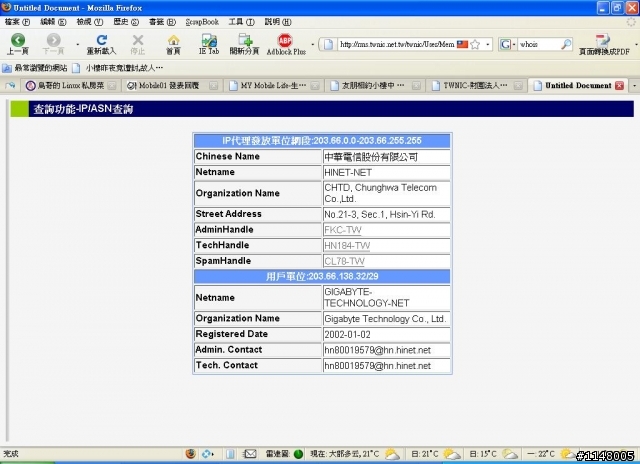
Task: Open the Adblock Plus dropdown arrow
Action: pyautogui.click(x=313, y=44)
